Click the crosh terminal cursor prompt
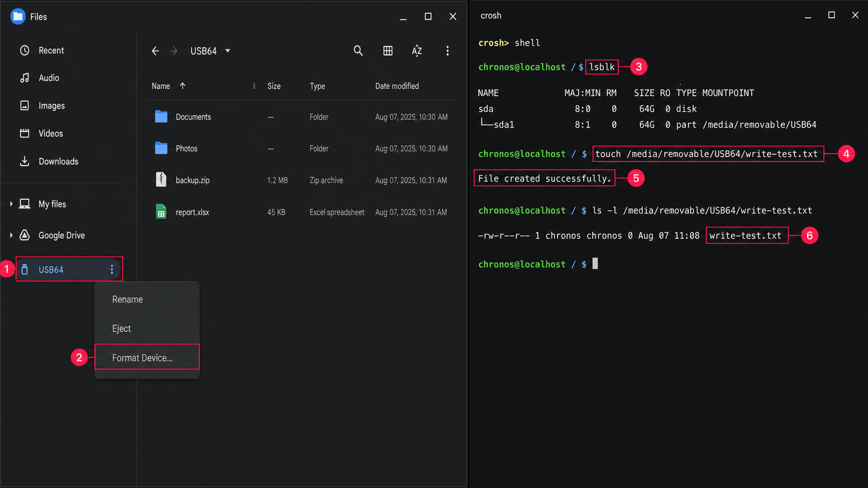The image size is (868, 488). click(x=595, y=263)
